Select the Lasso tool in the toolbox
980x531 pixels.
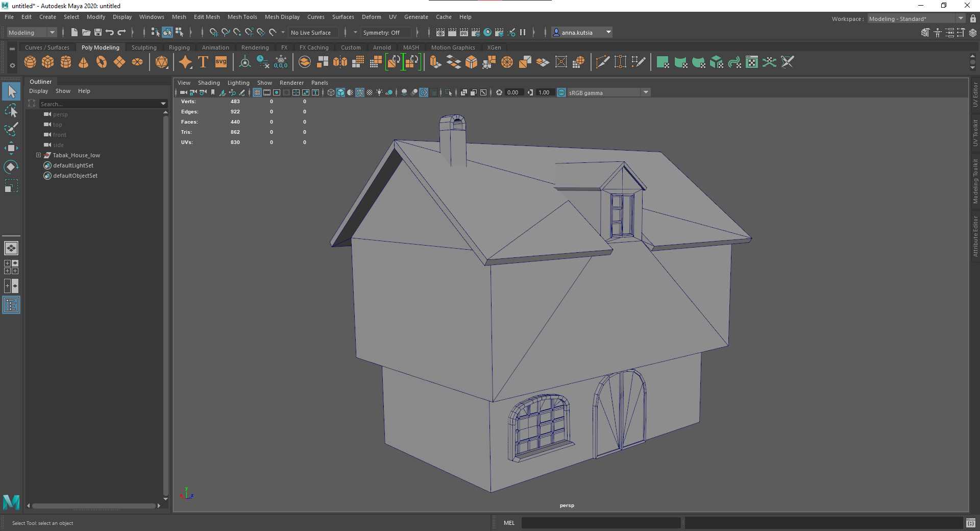pos(11,110)
